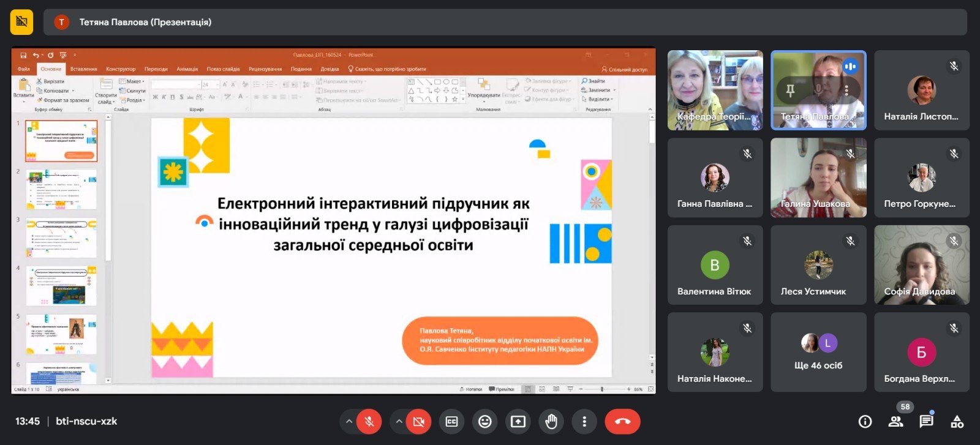Expand microphone audio settings chevron
Screen dimensions: 980x445
pos(349,421)
